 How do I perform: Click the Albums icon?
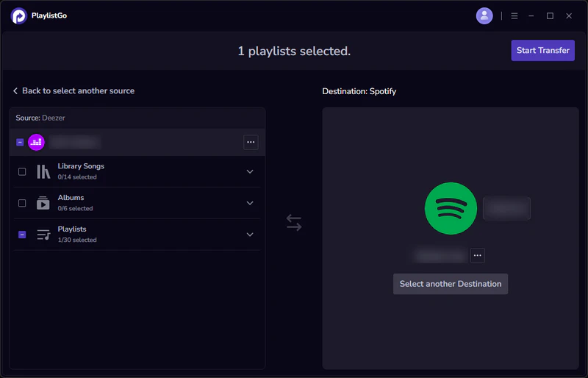point(43,203)
